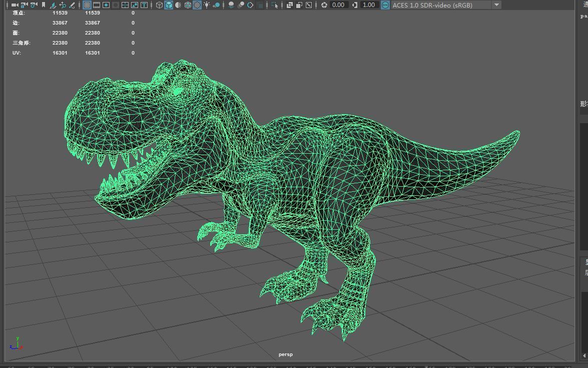Click Use Default Material icon

click(178, 5)
